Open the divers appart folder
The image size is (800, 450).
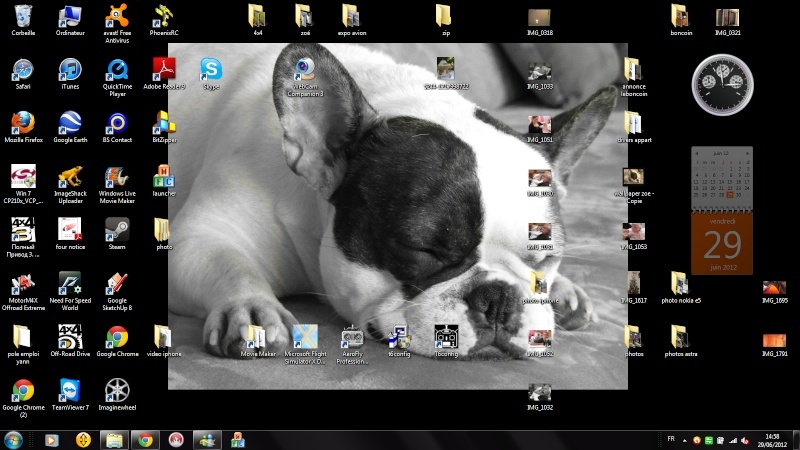(x=634, y=128)
